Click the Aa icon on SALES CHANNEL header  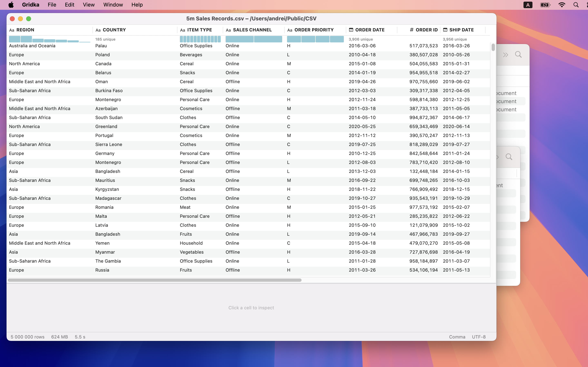[x=228, y=30]
